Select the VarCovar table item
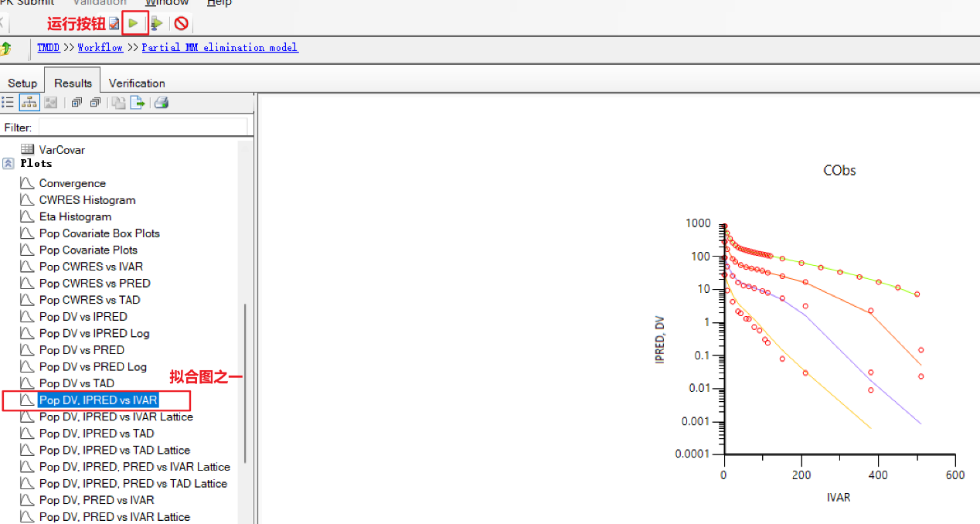The image size is (980, 524). [62, 150]
